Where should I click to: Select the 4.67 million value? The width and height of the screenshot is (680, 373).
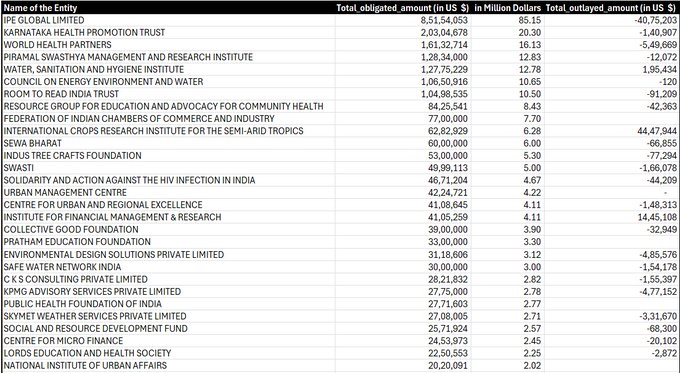[x=532, y=180]
